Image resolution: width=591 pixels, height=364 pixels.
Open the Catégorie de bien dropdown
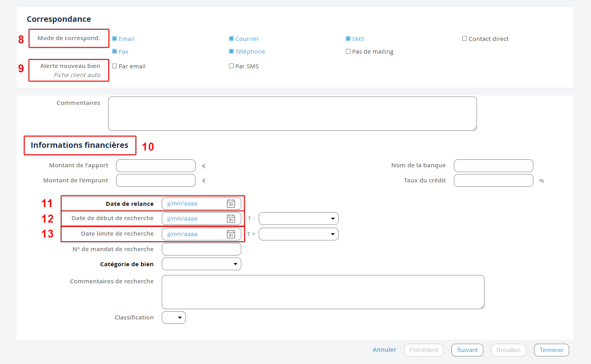pyautogui.click(x=202, y=264)
